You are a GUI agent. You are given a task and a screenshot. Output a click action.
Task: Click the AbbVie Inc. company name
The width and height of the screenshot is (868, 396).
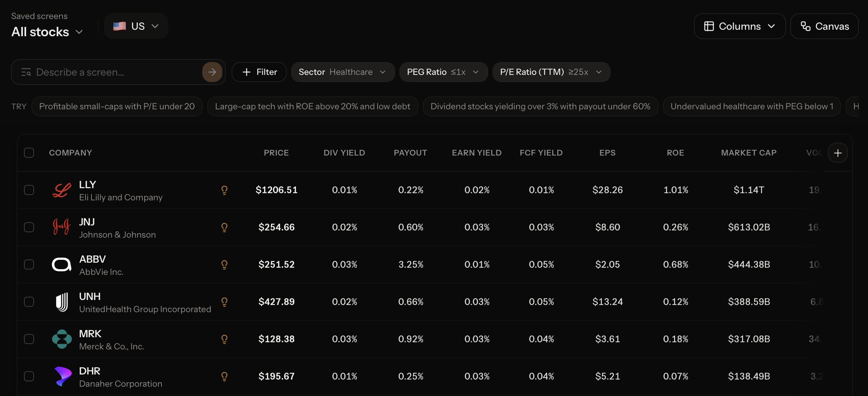point(101,272)
